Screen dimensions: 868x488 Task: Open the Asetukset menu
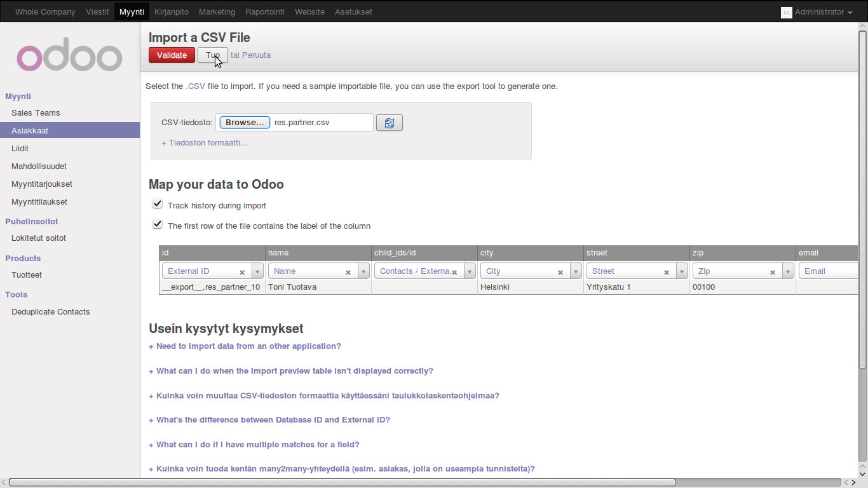tap(353, 12)
